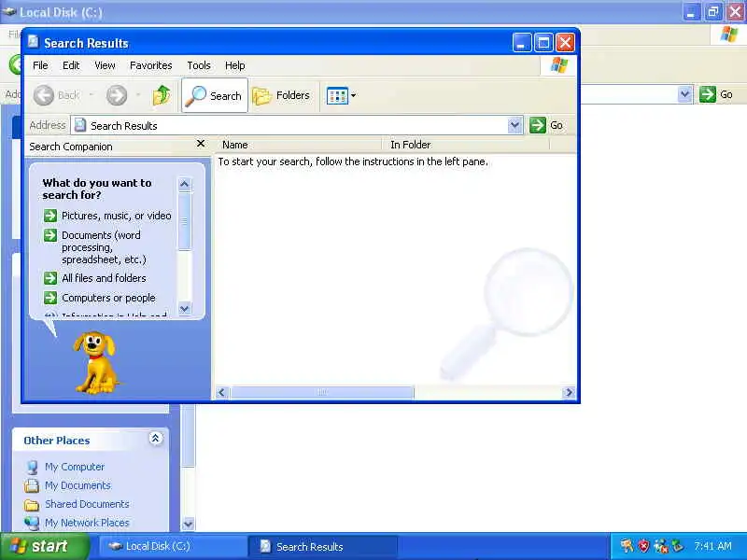Click the left arrow of results horizontal scrollbar

click(x=221, y=392)
